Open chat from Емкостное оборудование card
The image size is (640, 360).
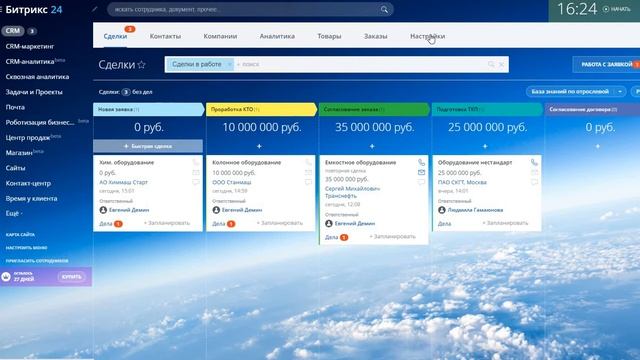pyautogui.click(x=421, y=182)
